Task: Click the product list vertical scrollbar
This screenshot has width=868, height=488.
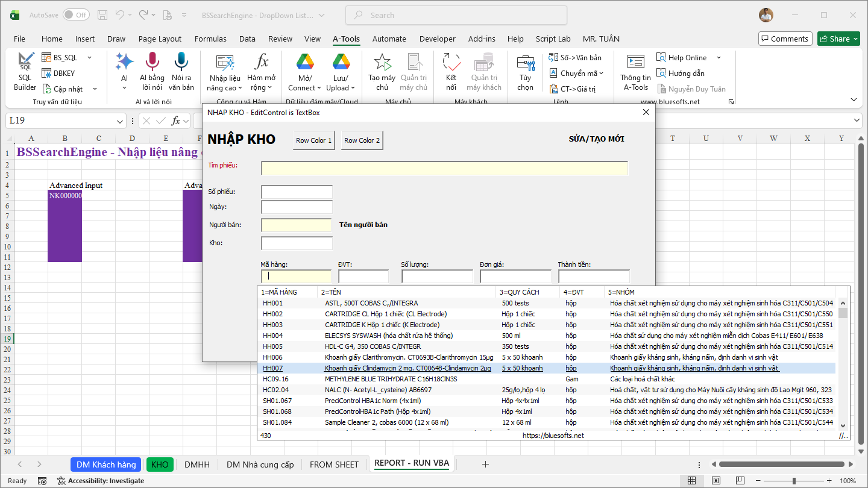Action: pyautogui.click(x=843, y=364)
